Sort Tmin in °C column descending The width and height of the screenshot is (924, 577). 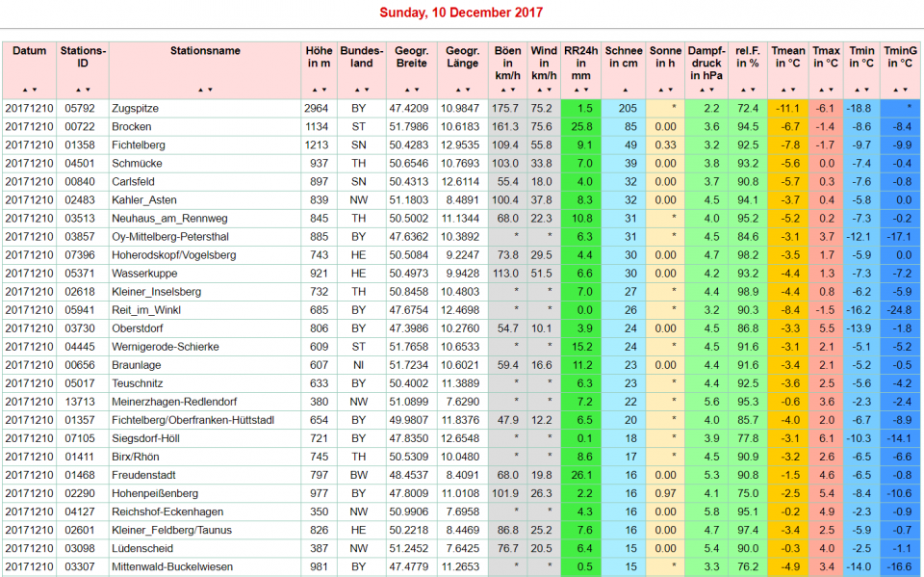click(866, 90)
